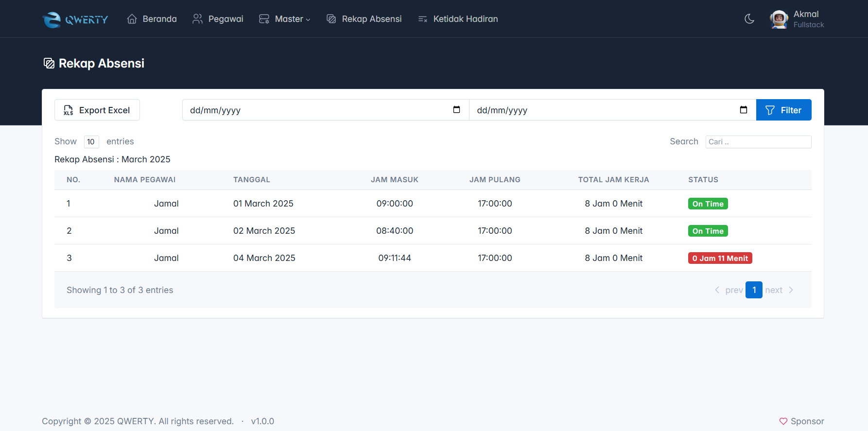The image size is (868, 431).
Task: Select page 1 pagination button
Action: pyautogui.click(x=754, y=290)
